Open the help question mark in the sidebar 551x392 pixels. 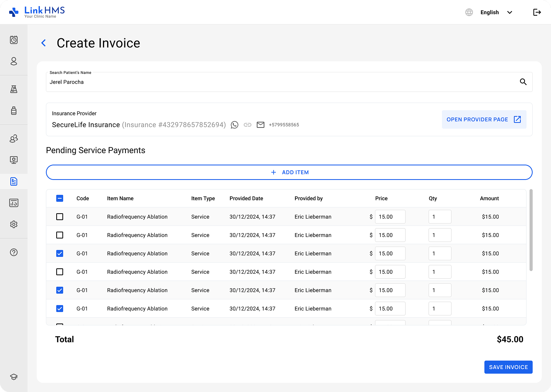click(14, 252)
